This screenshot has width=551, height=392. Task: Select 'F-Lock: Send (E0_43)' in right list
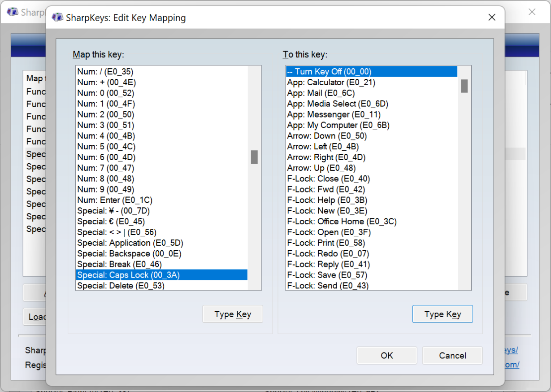pyautogui.click(x=327, y=286)
